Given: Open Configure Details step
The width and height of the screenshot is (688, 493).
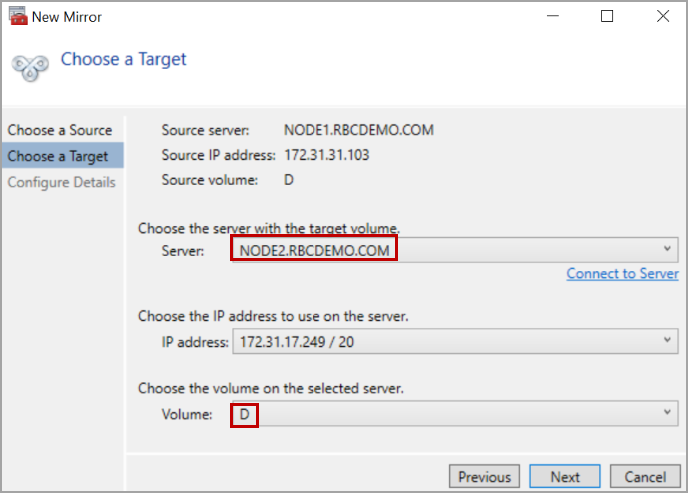Looking at the screenshot, I should [61, 182].
